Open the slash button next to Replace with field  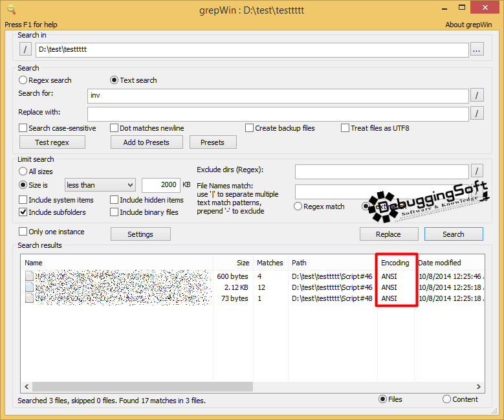pyautogui.click(x=477, y=113)
